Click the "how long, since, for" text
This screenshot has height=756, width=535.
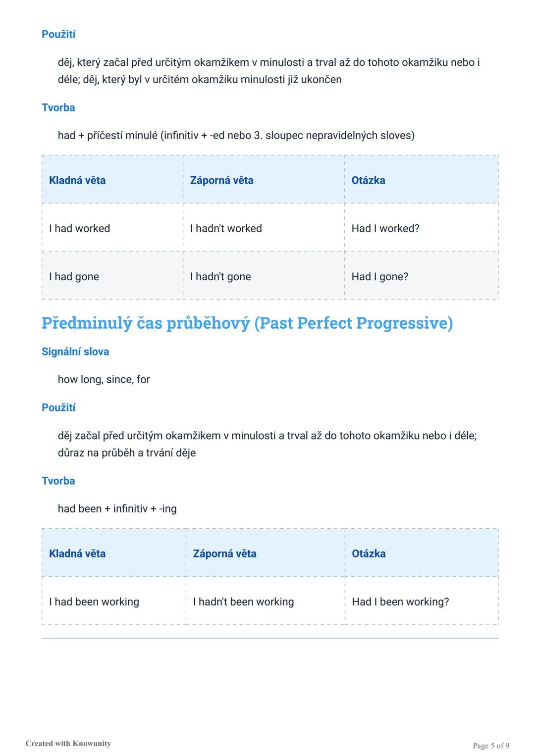pyautogui.click(x=104, y=379)
